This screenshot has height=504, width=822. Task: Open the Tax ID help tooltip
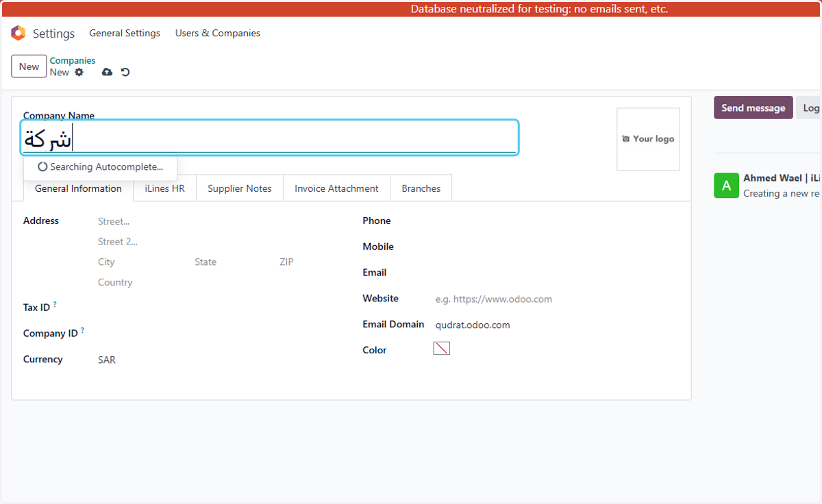tap(55, 304)
